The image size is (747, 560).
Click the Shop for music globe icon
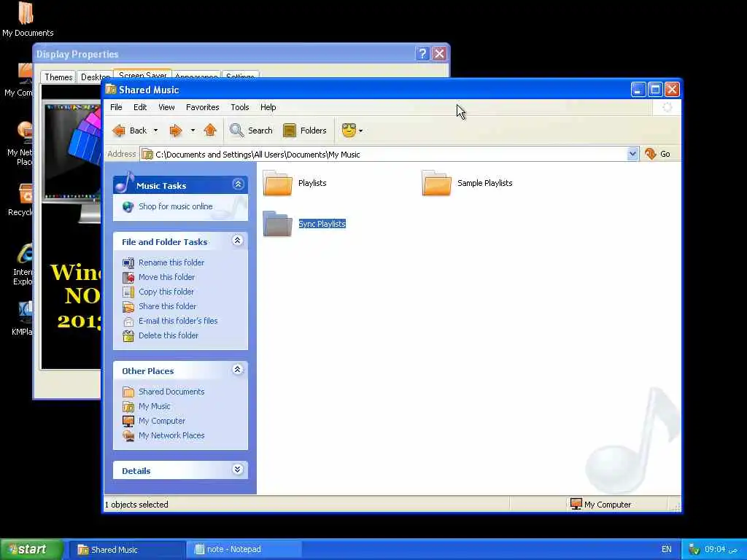[x=128, y=206]
